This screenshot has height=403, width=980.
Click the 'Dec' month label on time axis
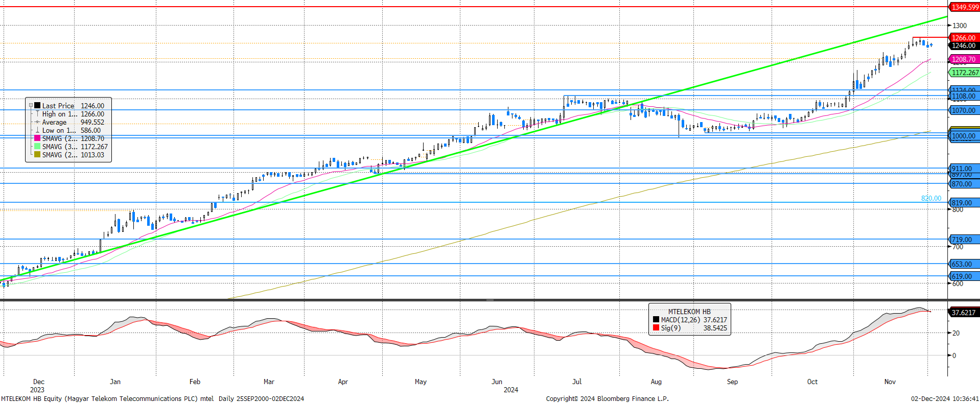pos(39,382)
